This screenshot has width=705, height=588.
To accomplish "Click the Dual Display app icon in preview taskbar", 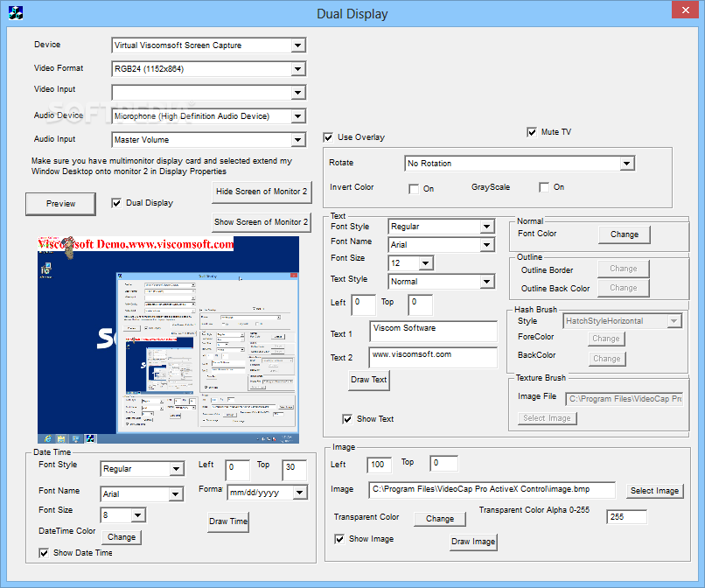I will 90,438.
